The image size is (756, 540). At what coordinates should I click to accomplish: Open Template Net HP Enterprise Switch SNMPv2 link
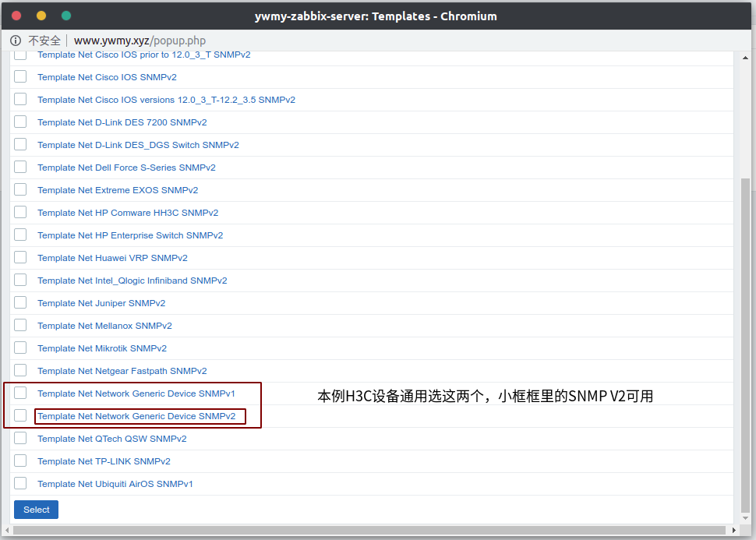(x=130, y=235)
